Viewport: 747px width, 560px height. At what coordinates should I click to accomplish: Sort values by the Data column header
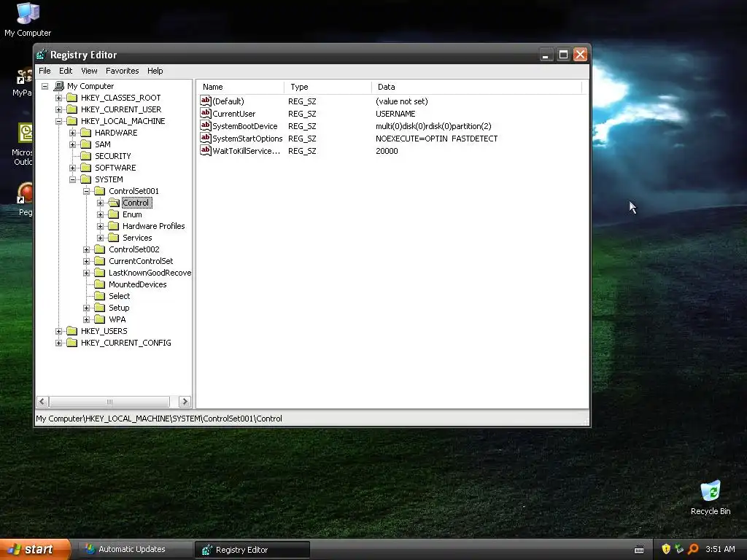[476, 87]
